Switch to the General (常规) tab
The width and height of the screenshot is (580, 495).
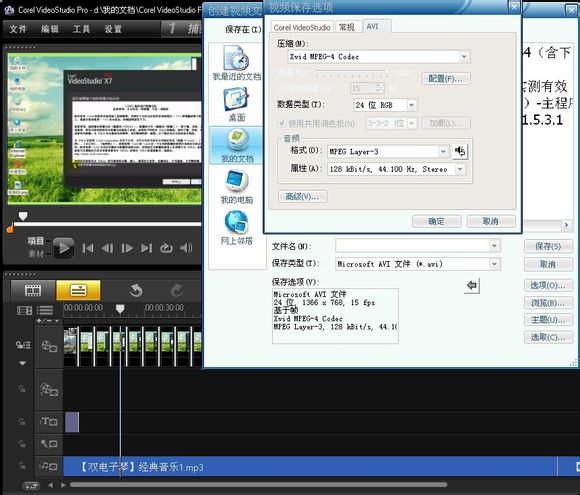(347, 27)
